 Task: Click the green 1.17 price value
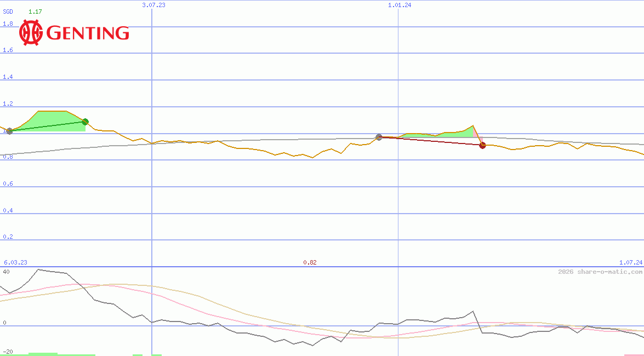pyautogui.click(x=35, y=12)
